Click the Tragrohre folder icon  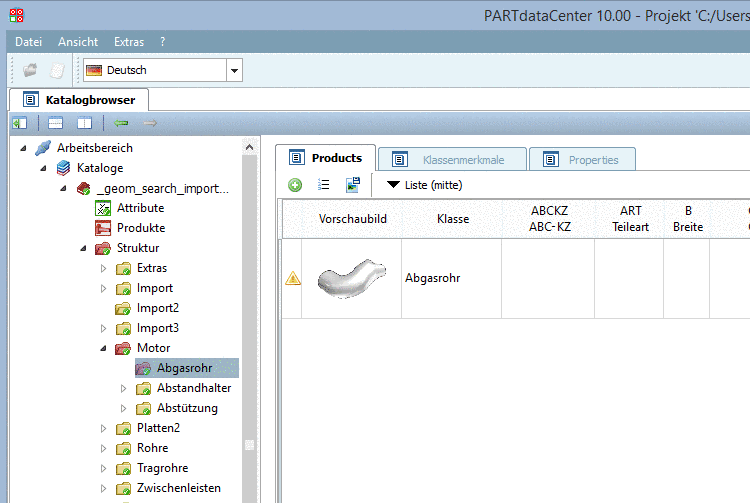[123, 468]
